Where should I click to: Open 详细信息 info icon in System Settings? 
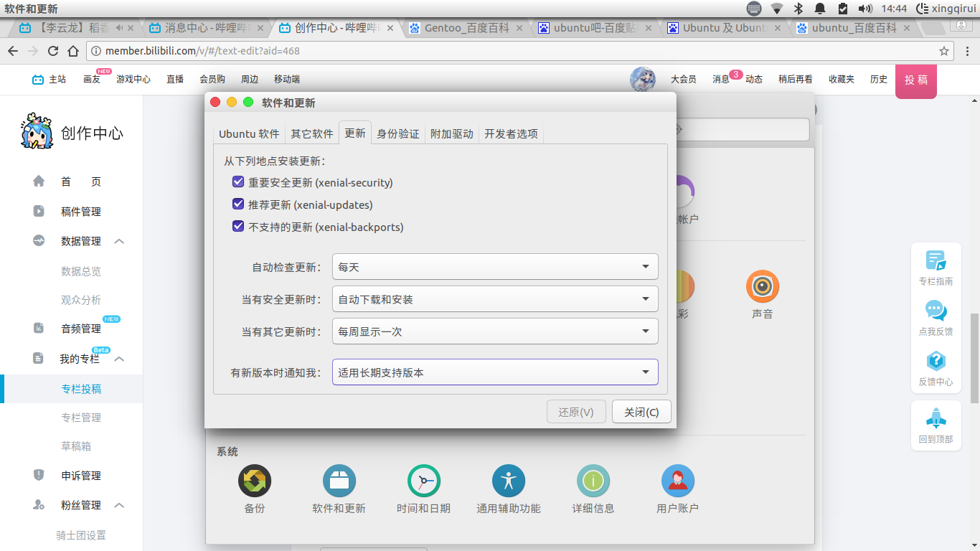point(593,481)
